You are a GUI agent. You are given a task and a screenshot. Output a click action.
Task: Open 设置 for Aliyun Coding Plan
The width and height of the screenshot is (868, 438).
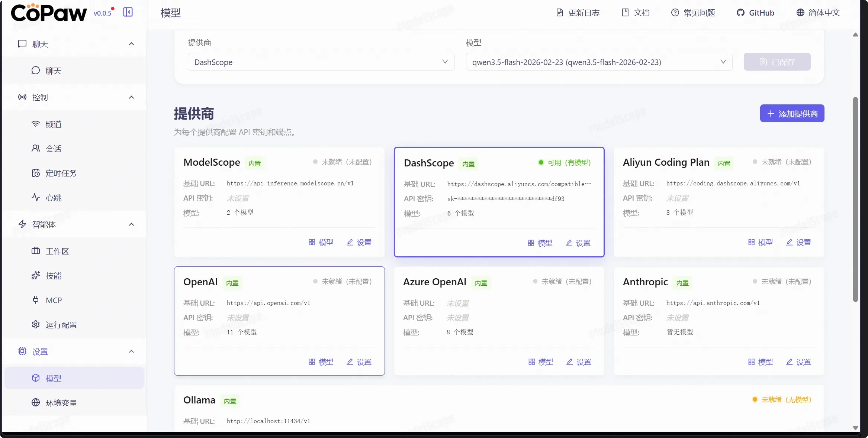click(798, 242)
